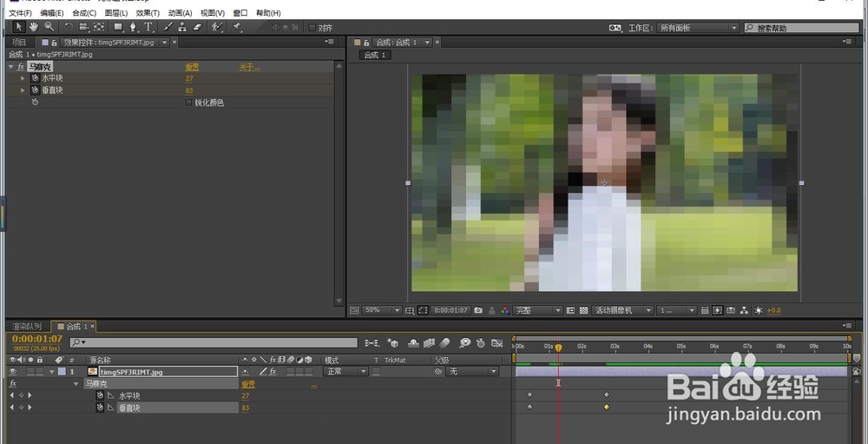Select the Roto Brush tool
Screen dimensions: 868x444
[x=218, y=27]
